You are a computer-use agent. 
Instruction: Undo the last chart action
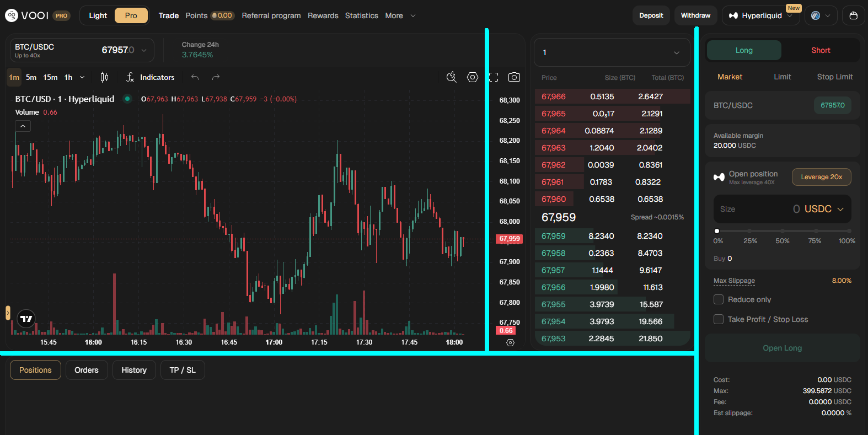pos(195,77)
